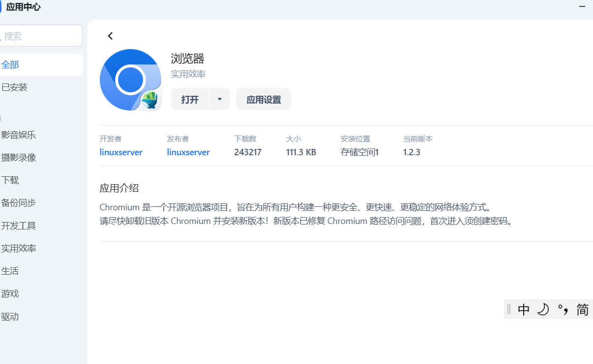Select the 已安装 category
This screenshot has width=593, height=364.
[41, 87]
